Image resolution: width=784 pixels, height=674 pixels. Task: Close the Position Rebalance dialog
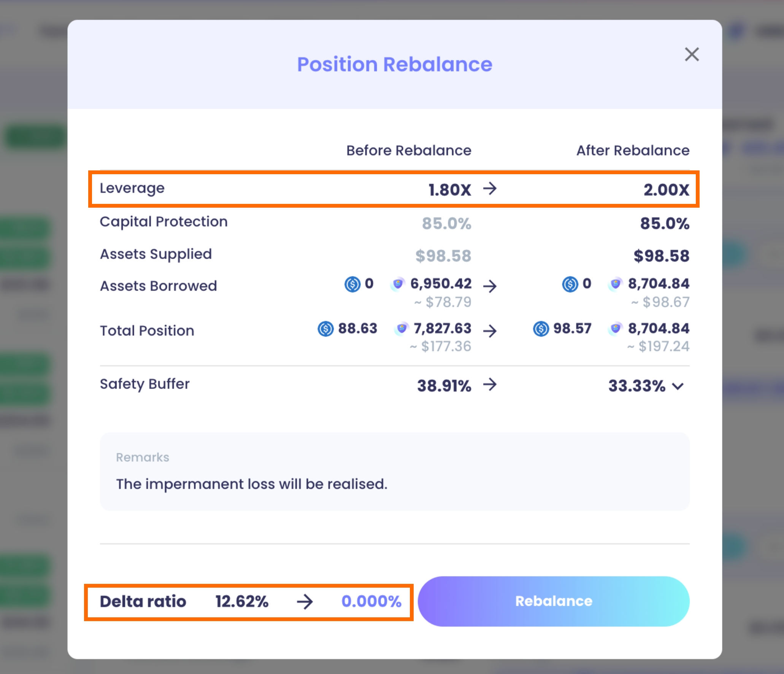[692, 54]
